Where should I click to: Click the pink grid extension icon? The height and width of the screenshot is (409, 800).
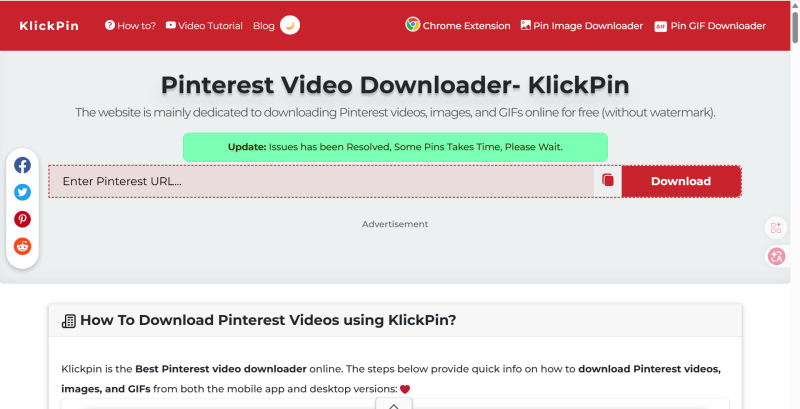[x=776, y=228]
